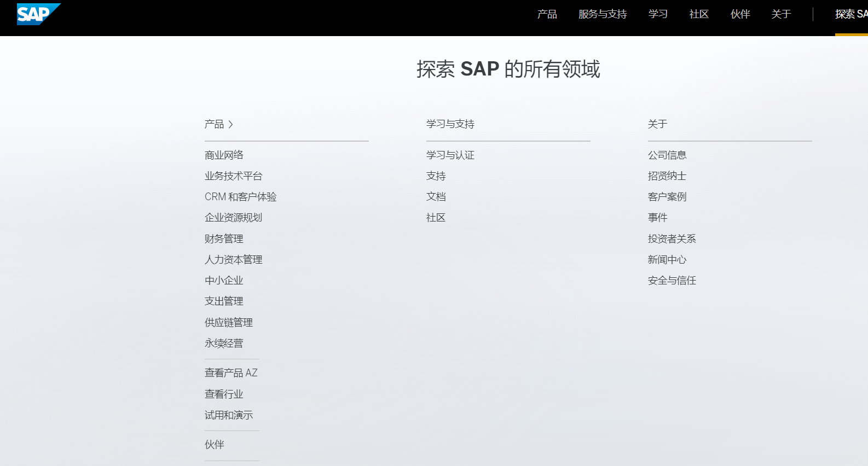
Task: Click the 事件 link
Action: click(658, 218)
